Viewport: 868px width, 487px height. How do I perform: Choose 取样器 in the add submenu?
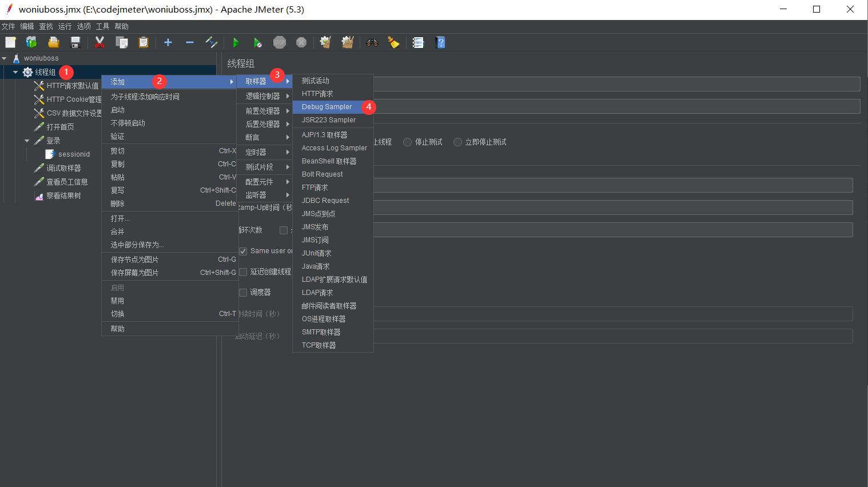point(265,81)
